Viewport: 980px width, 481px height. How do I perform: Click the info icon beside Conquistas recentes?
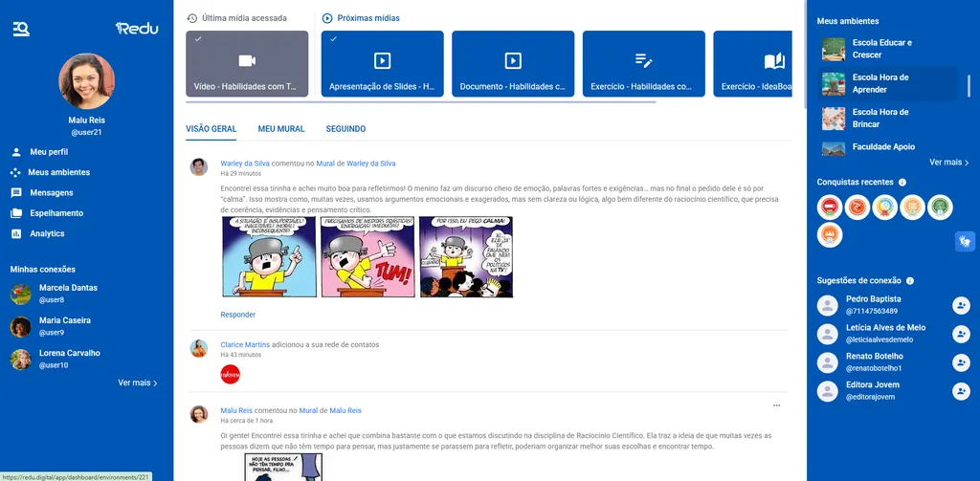tap(902, 182)
